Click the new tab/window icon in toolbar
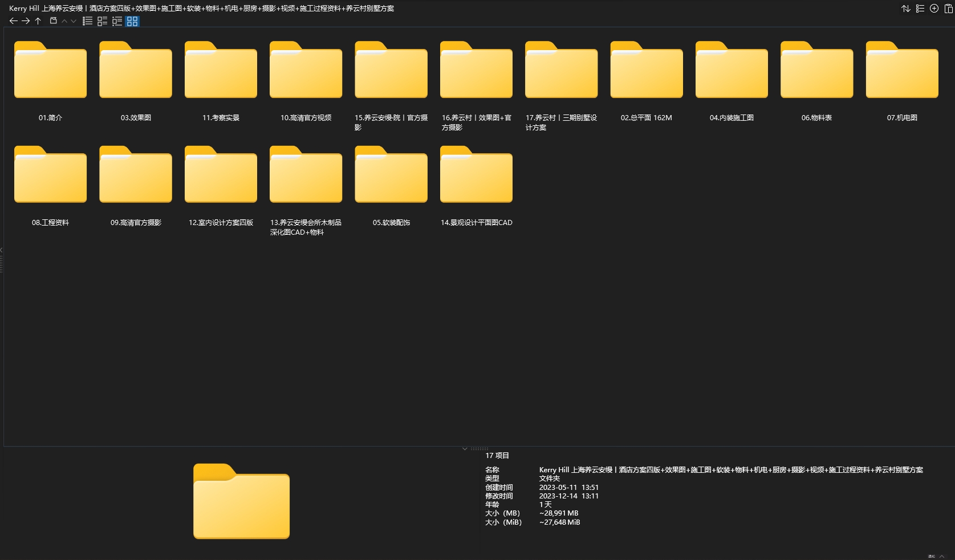The image size is (955, 560). [x=53, y=21]
